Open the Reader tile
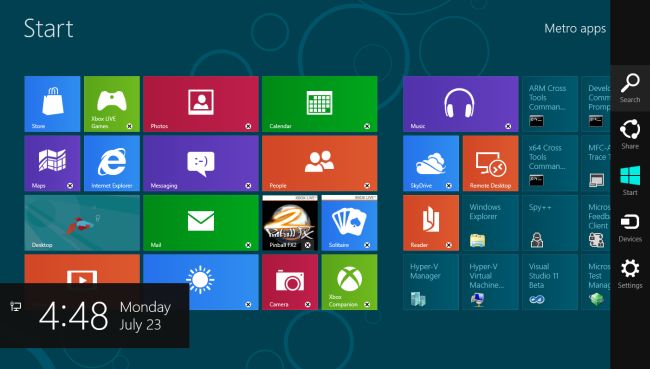Screen dimensions: 650x369 tap(431, 223)
